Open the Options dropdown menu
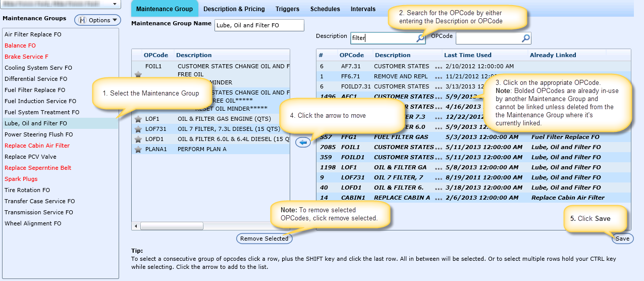The width and height of the screenshot is (644, 281). [x=97, y=20]
